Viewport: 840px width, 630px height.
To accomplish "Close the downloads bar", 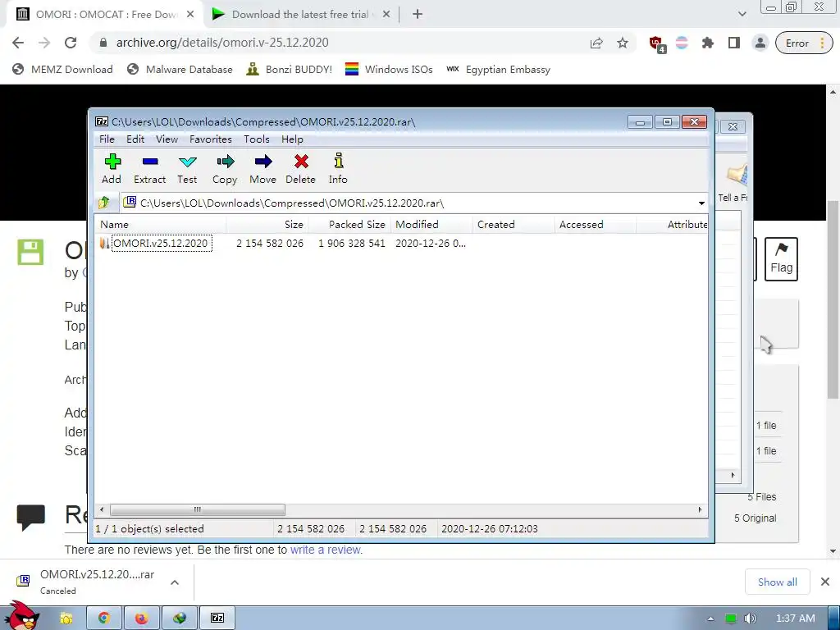I will [x=825, y=582].
